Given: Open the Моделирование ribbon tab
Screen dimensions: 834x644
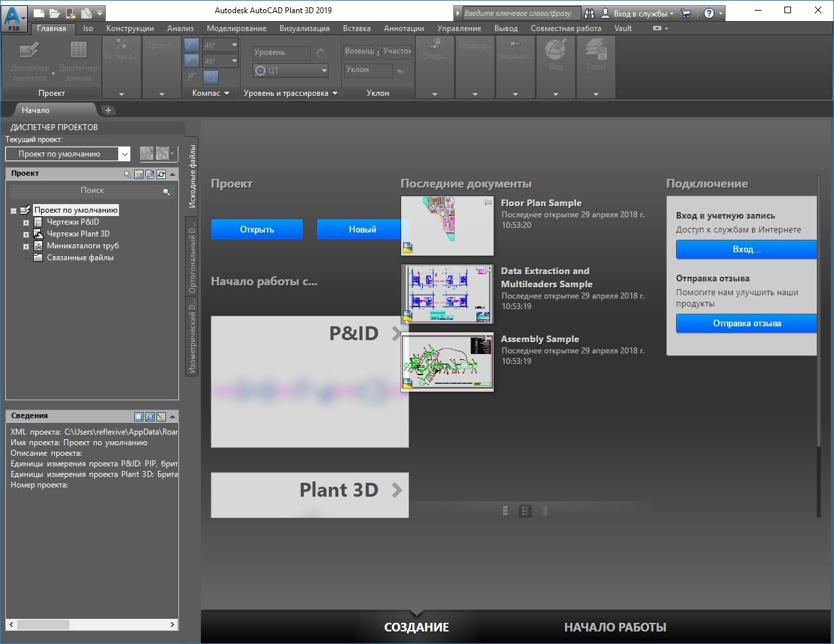Looking at the screenshot, I should tap(237, 28).
